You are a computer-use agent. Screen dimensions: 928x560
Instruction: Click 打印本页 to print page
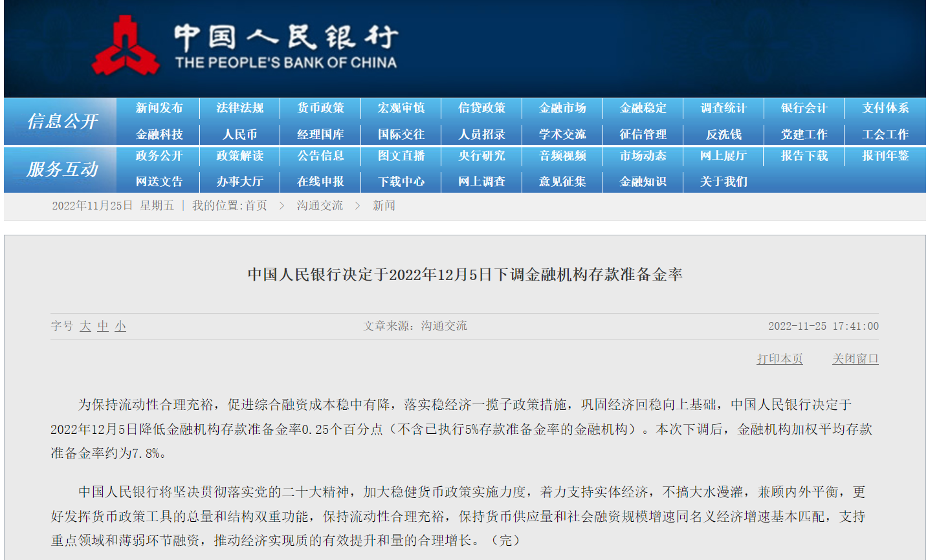pyautogui.click(x=780, y=359)
